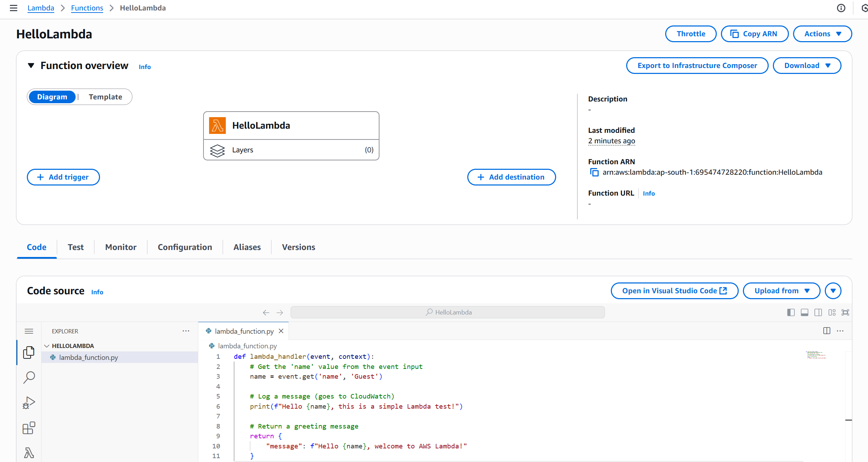The height and width of the screenshot is (462, 868).
Task: Copy Function ARN with copy icon
Action: click(594, 172)
